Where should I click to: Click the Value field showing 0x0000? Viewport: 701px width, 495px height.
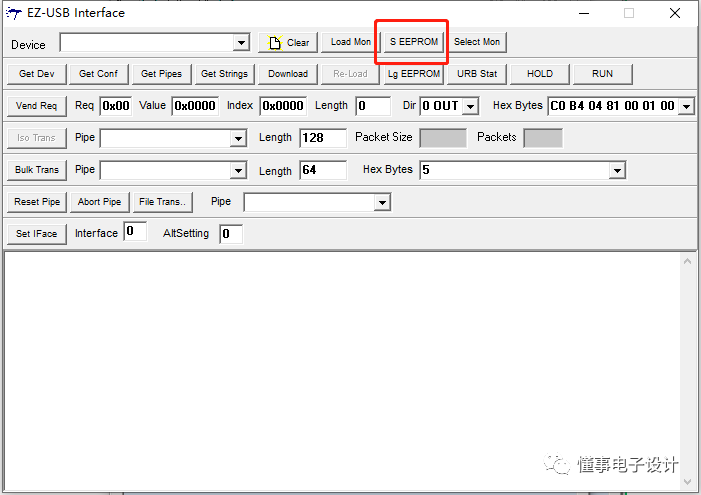[195, 106]
